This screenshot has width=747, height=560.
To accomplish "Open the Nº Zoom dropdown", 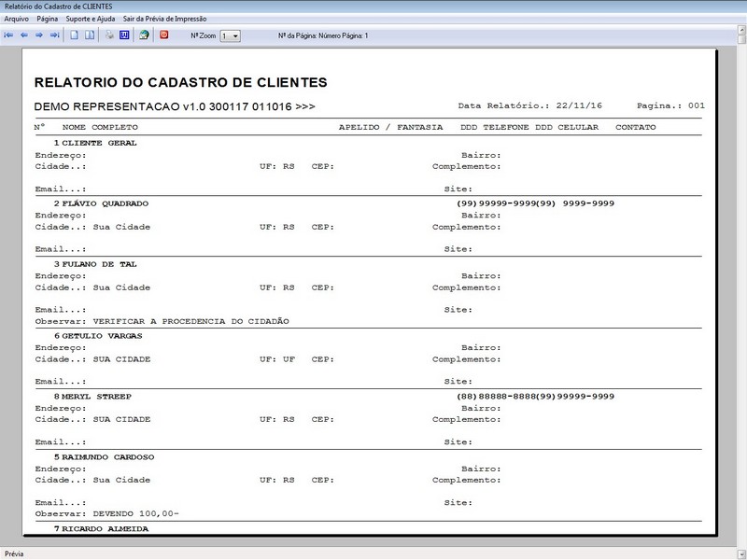I will tap(230, 36).
